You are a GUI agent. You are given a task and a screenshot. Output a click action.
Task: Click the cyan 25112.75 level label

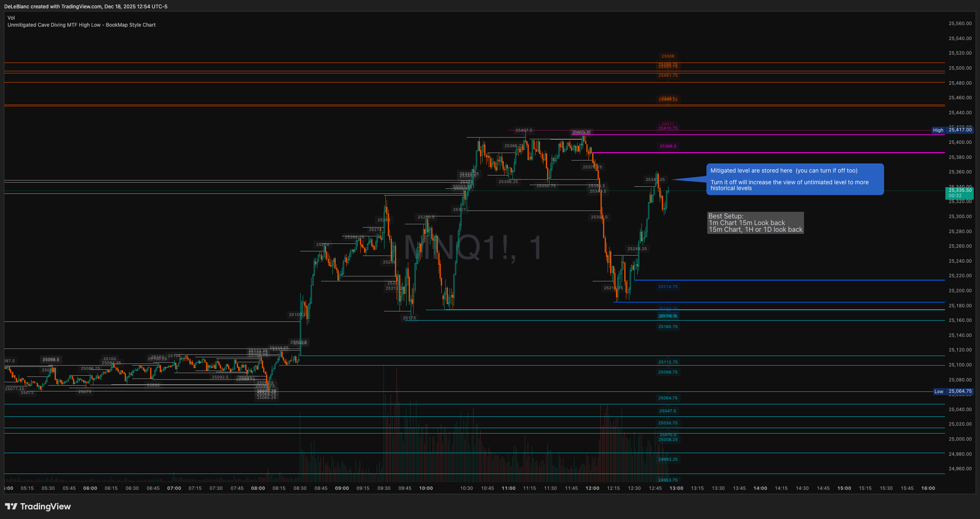(x=668, y=362)
